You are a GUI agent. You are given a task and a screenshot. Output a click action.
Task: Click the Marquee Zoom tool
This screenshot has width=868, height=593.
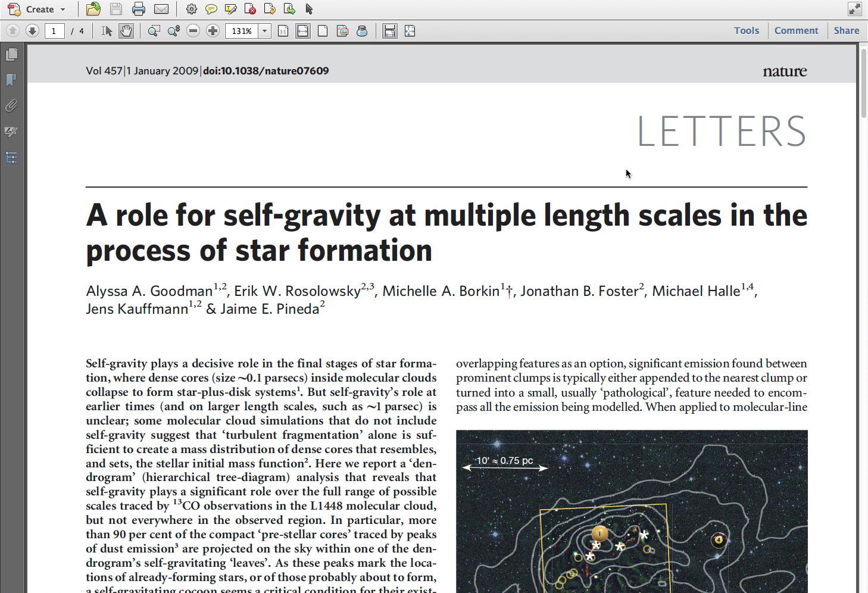tap(154, 31)
